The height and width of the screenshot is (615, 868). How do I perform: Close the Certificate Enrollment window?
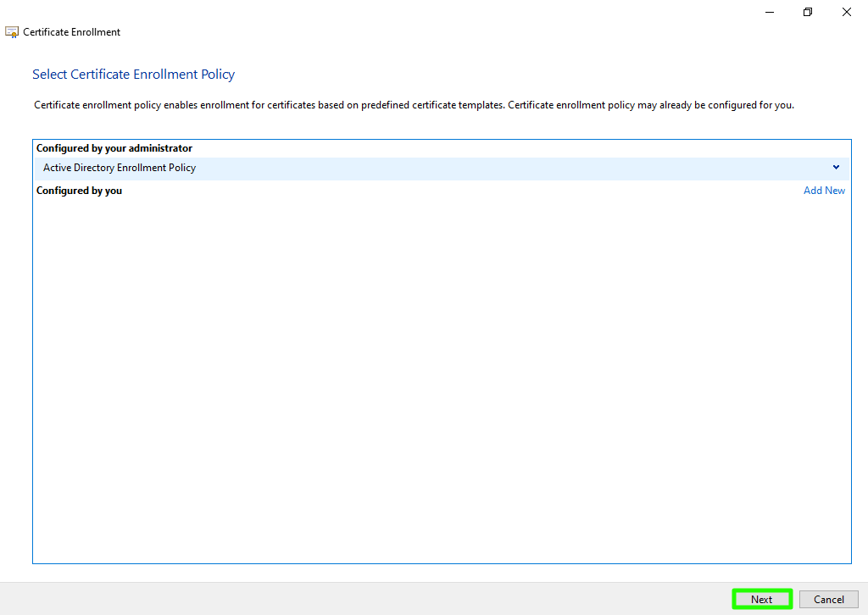tap(847, 12)
